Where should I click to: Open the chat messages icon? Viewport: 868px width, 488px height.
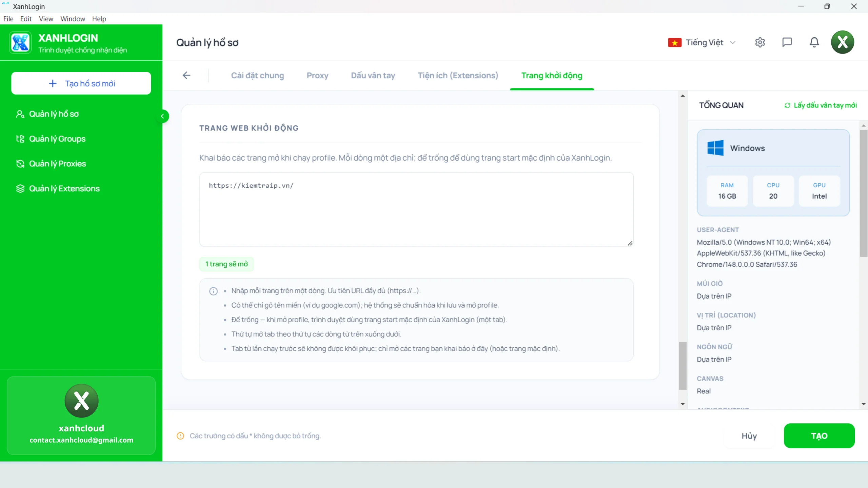[x=787, y=42]
